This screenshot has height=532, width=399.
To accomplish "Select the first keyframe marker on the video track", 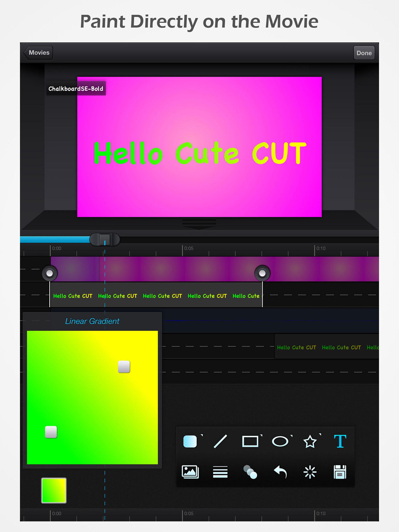I will (50, 273).
